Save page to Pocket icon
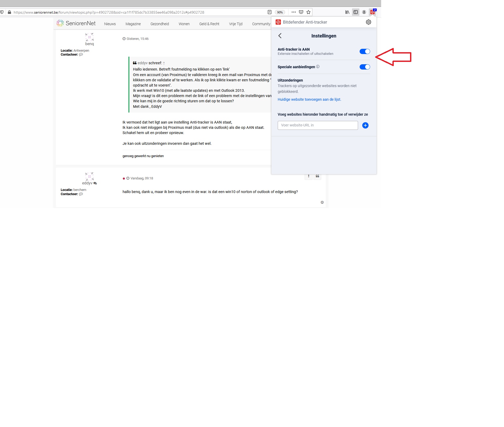Image resolution: width=504 pixels, height=427 pixels. [301, 12]
